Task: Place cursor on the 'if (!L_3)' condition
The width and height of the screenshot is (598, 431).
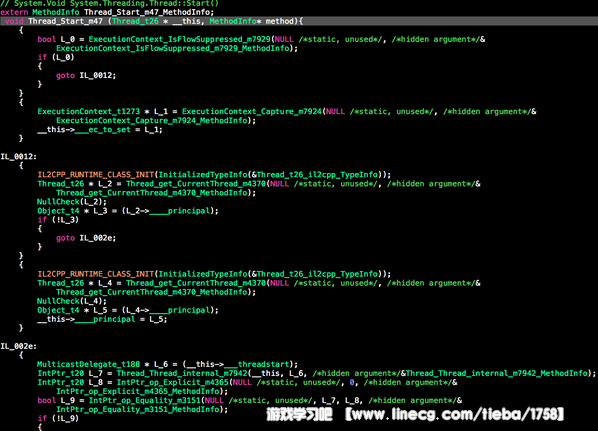Action: tap(58, 220)
